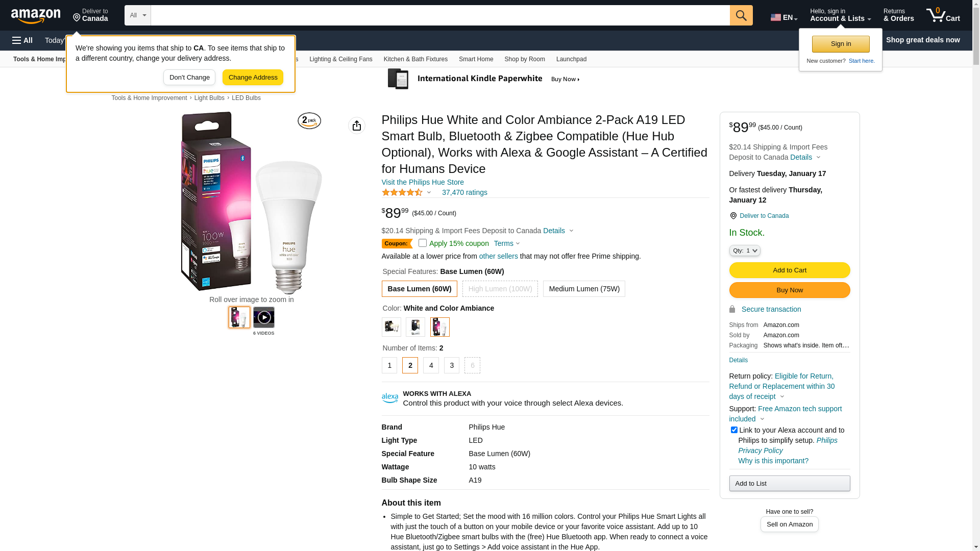Click the magnifying glass search button
The height and width of the screenshot is (551, 980).
[x=741, y=15]
